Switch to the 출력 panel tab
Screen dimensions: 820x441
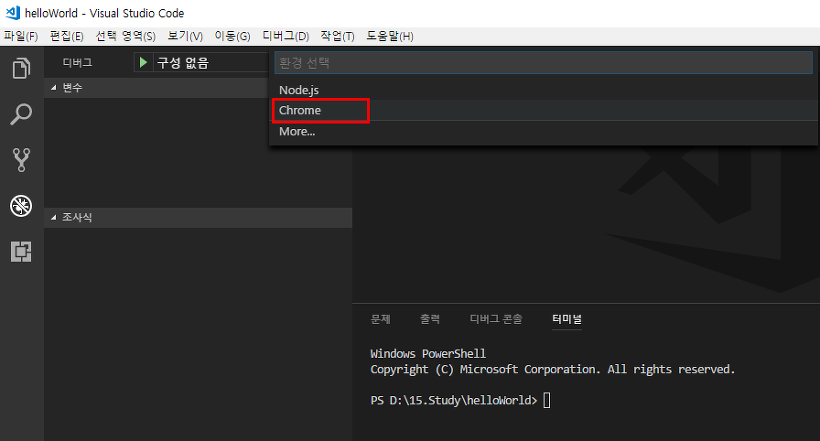[x=430, y=319]
